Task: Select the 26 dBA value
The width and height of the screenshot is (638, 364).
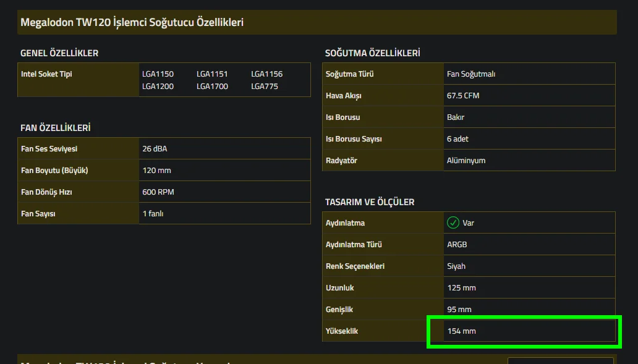Action: 155,149
